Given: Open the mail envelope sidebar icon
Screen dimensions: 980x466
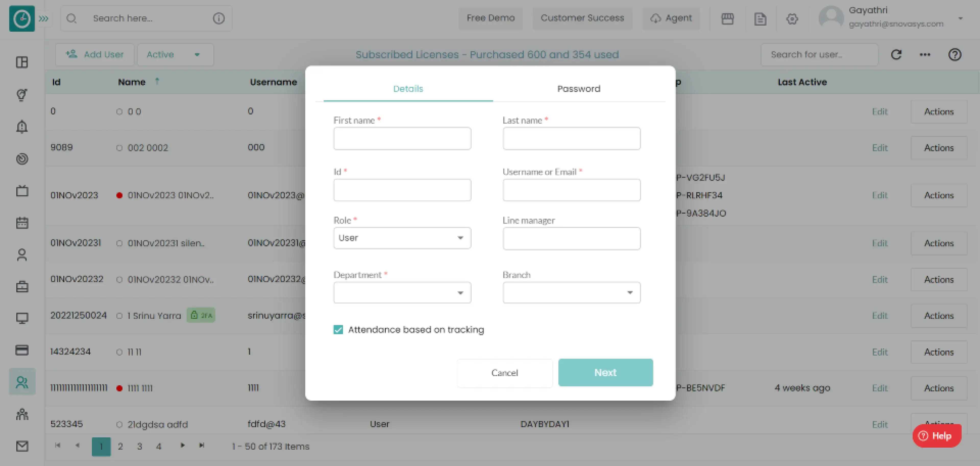Looking at the screenshot, I should tap(22, 446).
